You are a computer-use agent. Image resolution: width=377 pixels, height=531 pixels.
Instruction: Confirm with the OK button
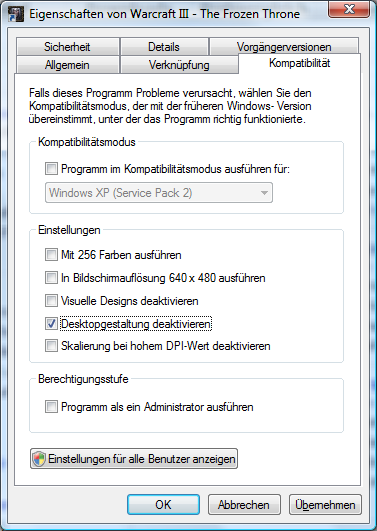click(x=163, y=505)
